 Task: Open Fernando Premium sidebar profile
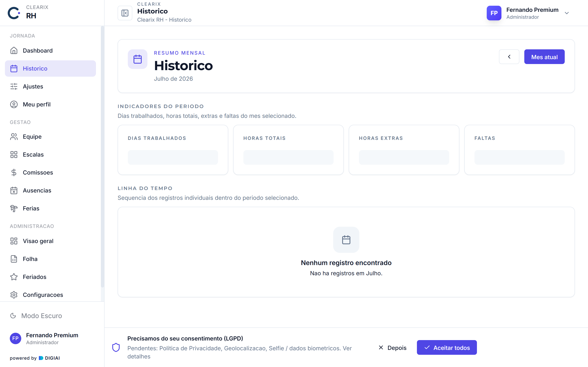[x=44, y=338]
